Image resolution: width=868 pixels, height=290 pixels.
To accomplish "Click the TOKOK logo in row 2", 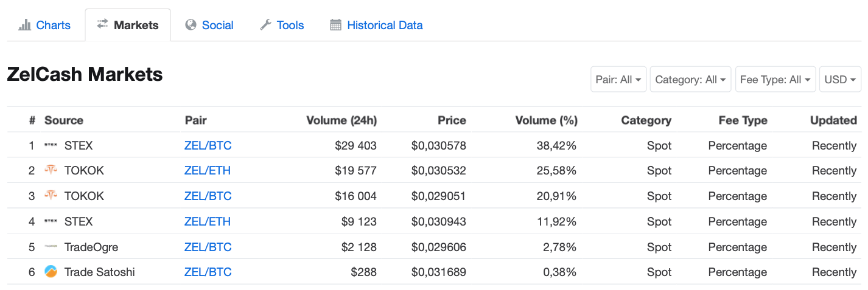I will (x=51, y=171).
